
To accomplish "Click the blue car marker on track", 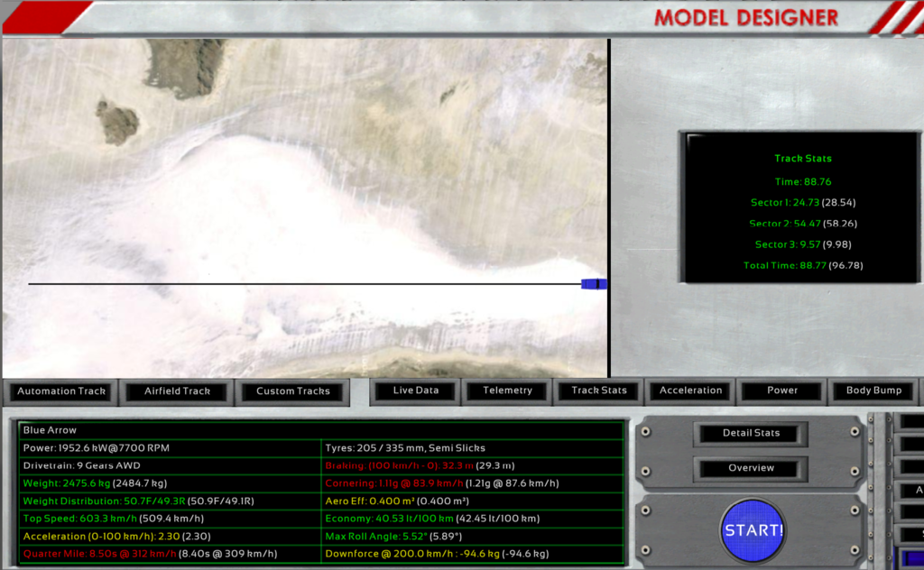I will tap(593, 284).
